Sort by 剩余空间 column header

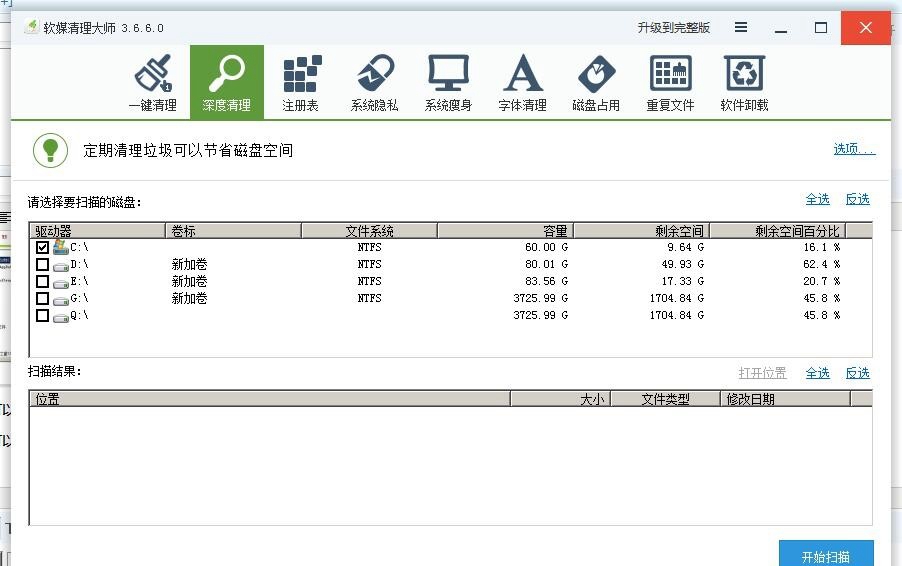pos(642,231)
